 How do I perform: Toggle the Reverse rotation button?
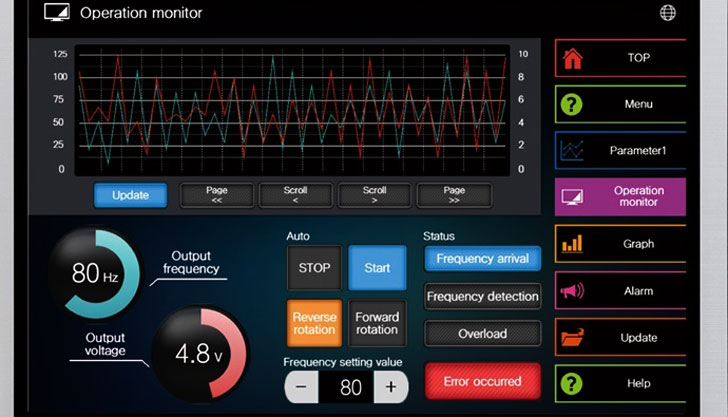click(x=314, y=324)
